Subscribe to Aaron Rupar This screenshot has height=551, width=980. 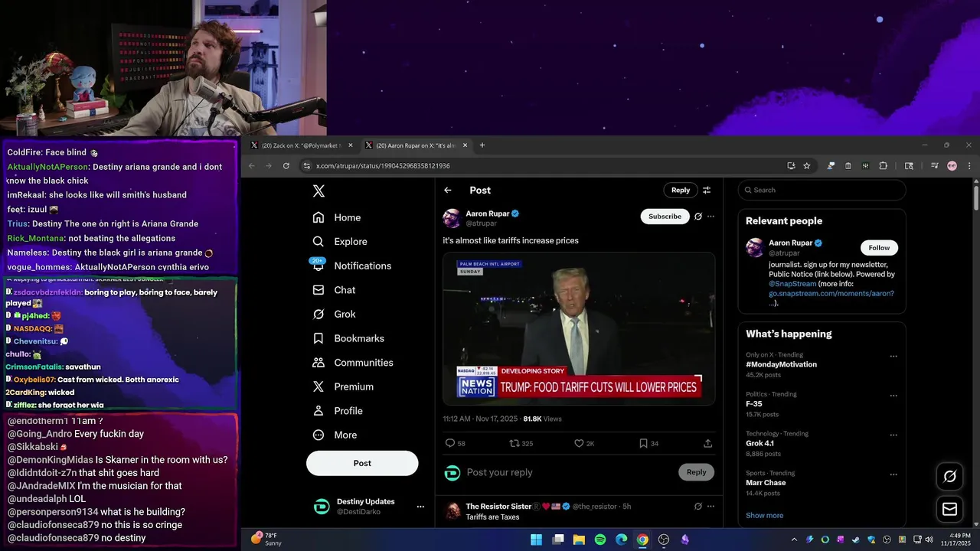coord(665,217)
